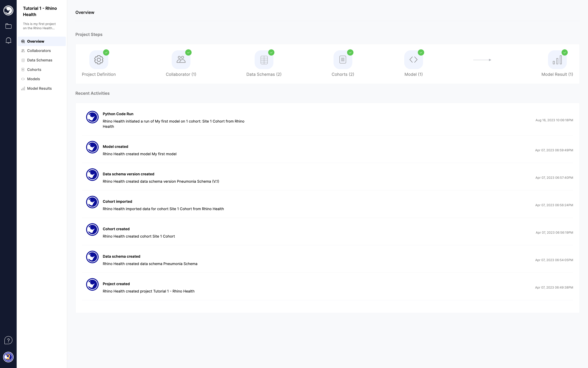
Task: Click the Collaborator (1) label
Action: click(x=181, y=75)
